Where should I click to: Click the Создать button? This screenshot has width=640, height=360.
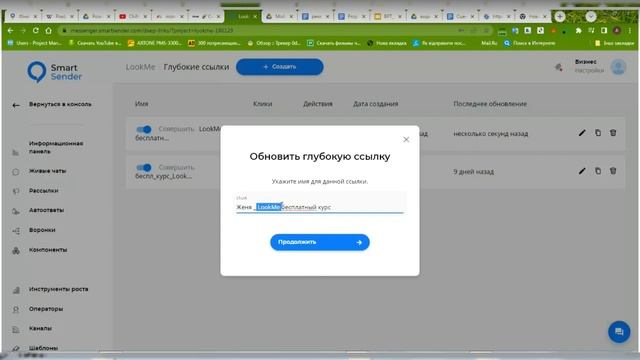point(280,67)
